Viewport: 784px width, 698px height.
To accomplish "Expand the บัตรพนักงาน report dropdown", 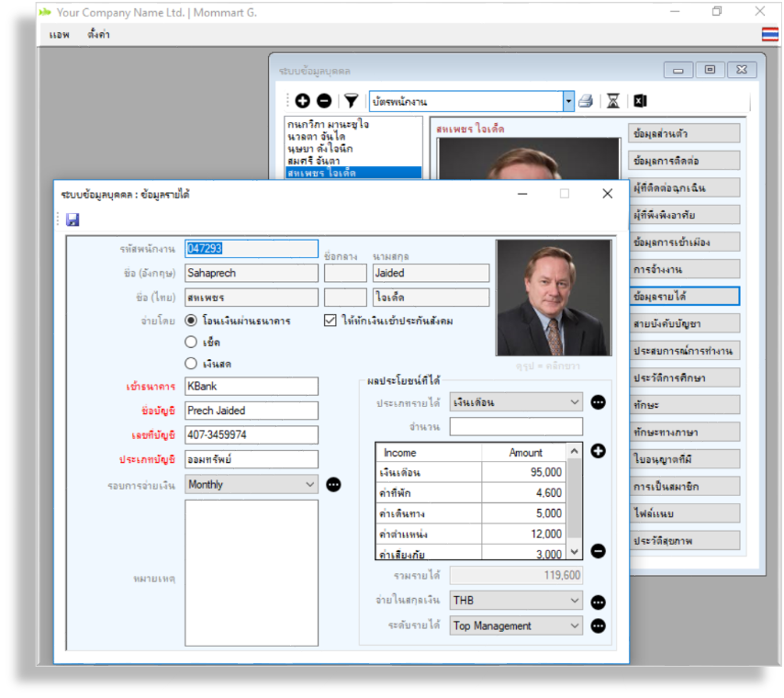I will coord(568,101).
